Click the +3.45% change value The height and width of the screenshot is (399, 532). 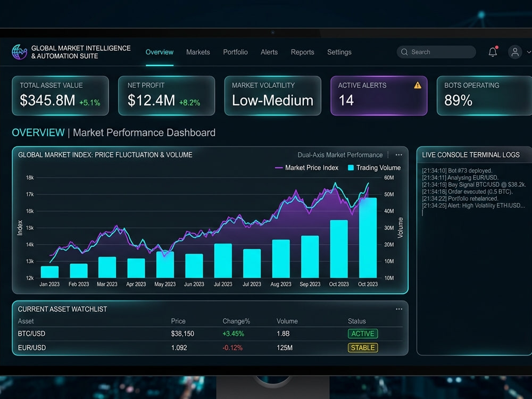coord(233,334)
